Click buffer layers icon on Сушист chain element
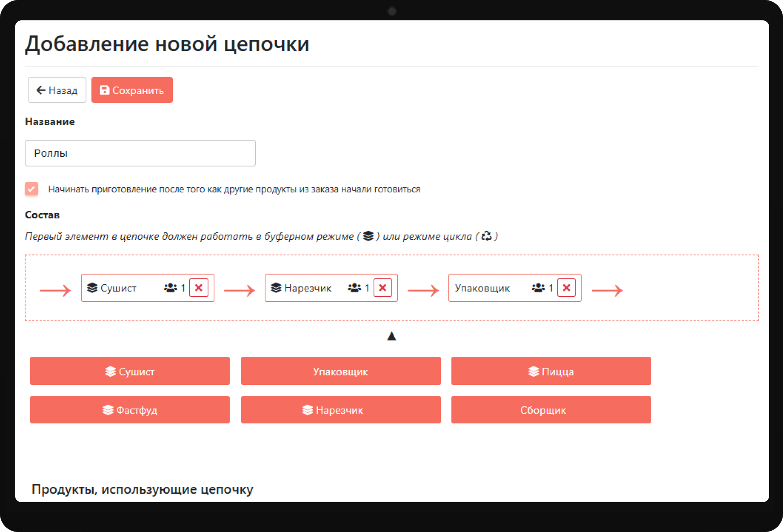 pos(92,288)
